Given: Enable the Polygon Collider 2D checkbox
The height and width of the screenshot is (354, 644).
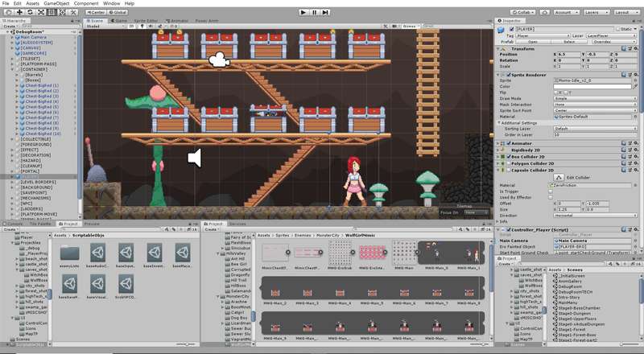Looking at the screenshot, I should 509,163.
